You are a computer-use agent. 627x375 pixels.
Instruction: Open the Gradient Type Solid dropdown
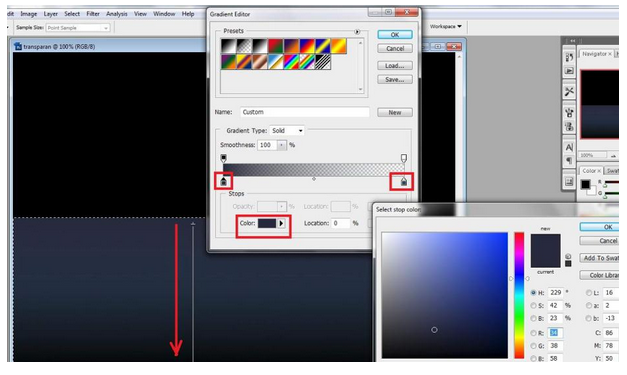(287, 131)
